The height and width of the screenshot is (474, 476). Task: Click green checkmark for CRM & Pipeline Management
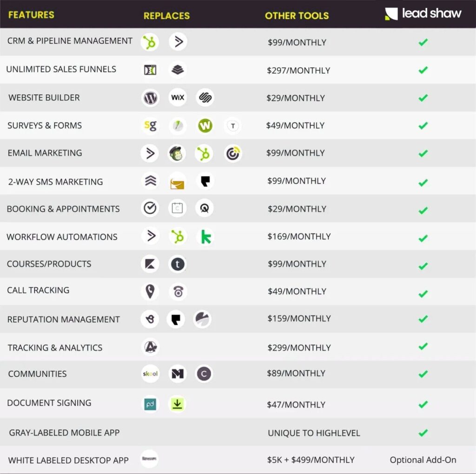pos(423,42)
